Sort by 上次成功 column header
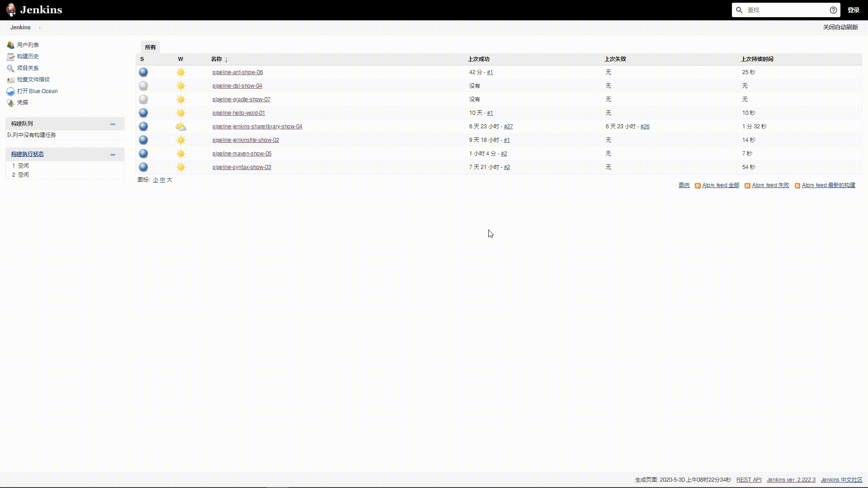868x488 pixels. (x=479, y=59)
